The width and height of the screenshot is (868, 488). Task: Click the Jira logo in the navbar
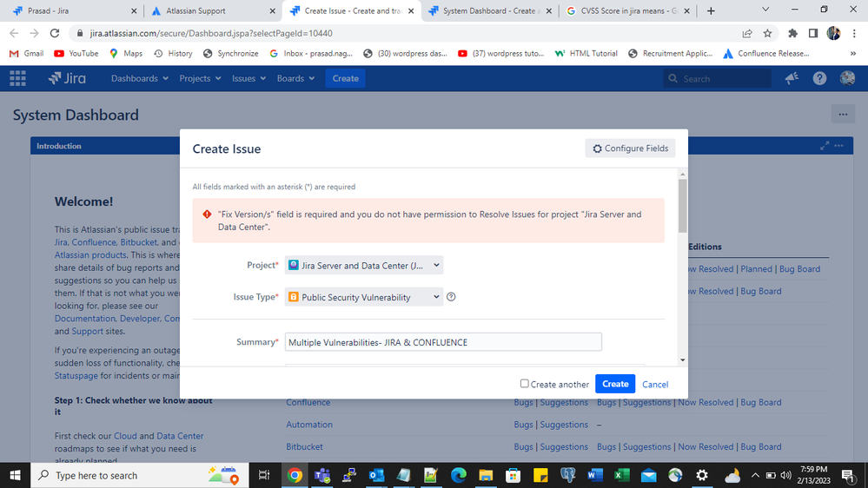pyautogui.click(x=67, y=78)
